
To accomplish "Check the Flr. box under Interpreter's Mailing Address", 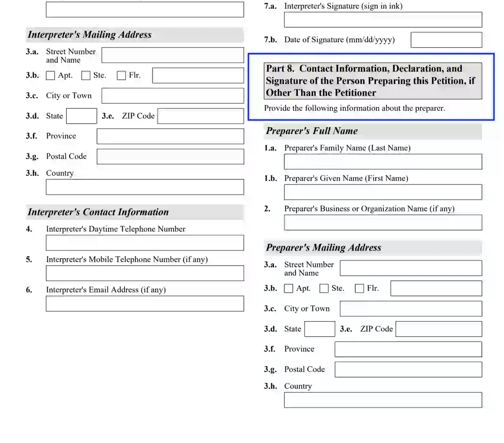I will (x=121, y=75).
